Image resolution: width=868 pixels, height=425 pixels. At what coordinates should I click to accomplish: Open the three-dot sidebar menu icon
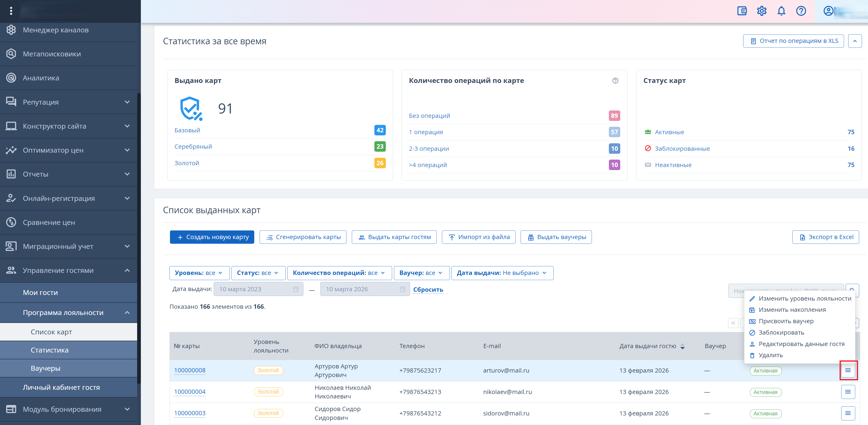pos(11,11)
